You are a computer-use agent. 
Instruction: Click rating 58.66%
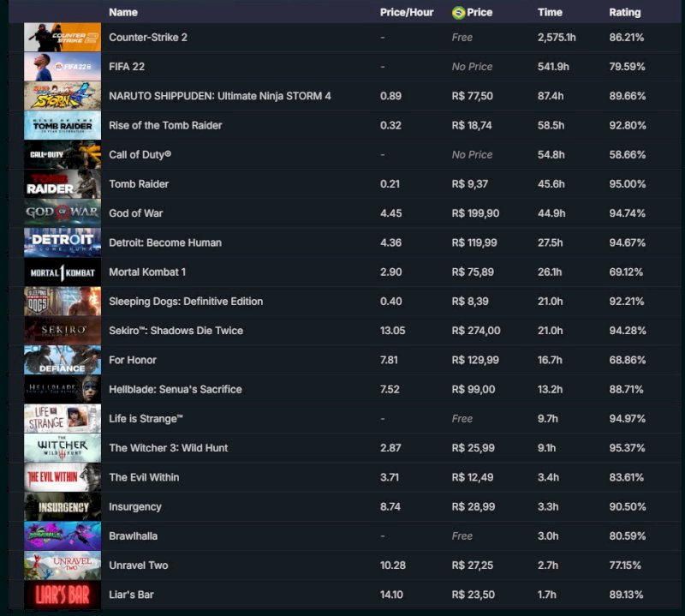tap(628, 154)
